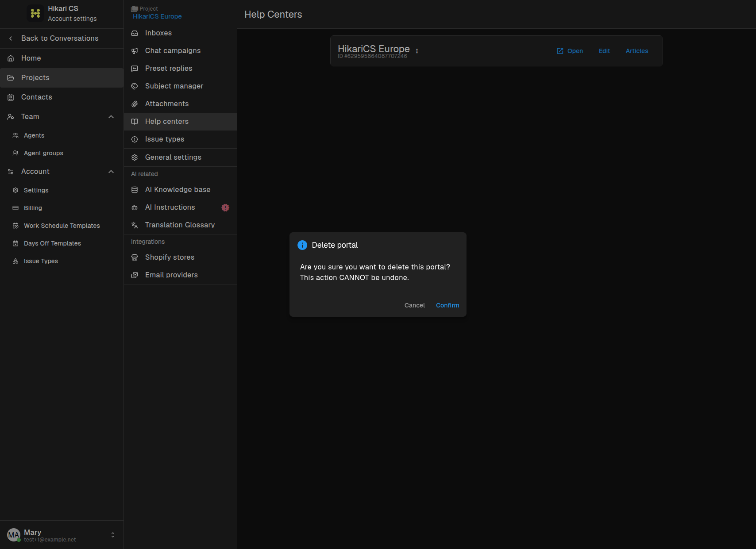Open Work Schedule Templates page

62,226
